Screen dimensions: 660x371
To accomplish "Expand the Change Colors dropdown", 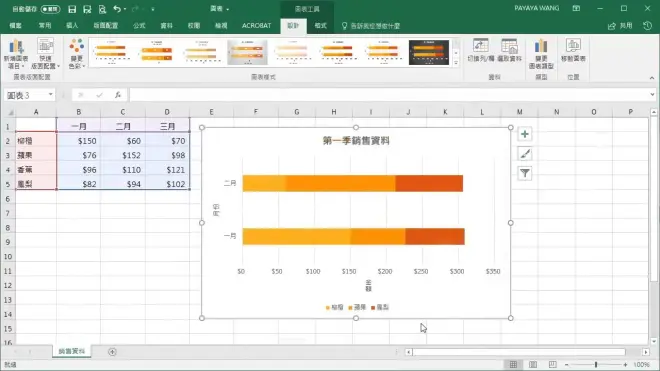I will (77, 54).
